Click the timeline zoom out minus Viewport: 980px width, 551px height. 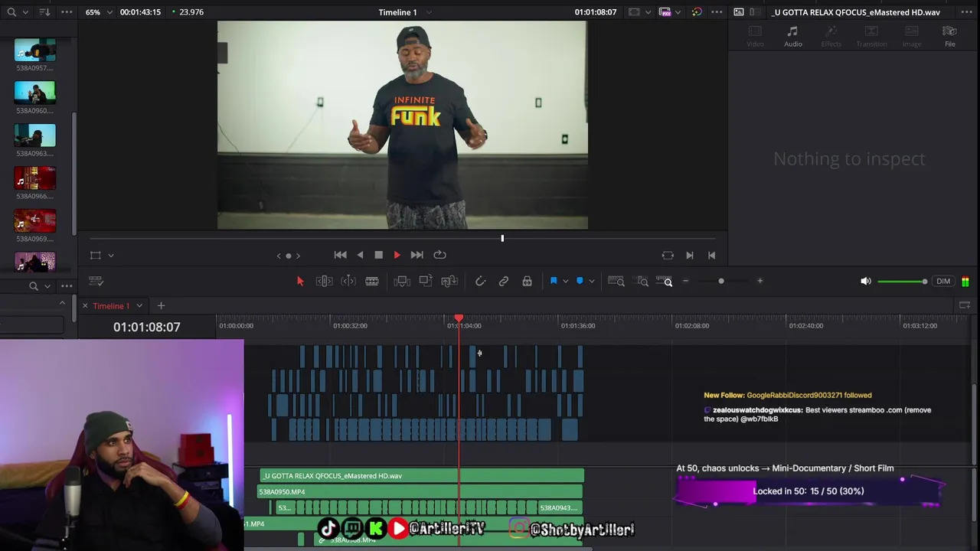(685, 282)
